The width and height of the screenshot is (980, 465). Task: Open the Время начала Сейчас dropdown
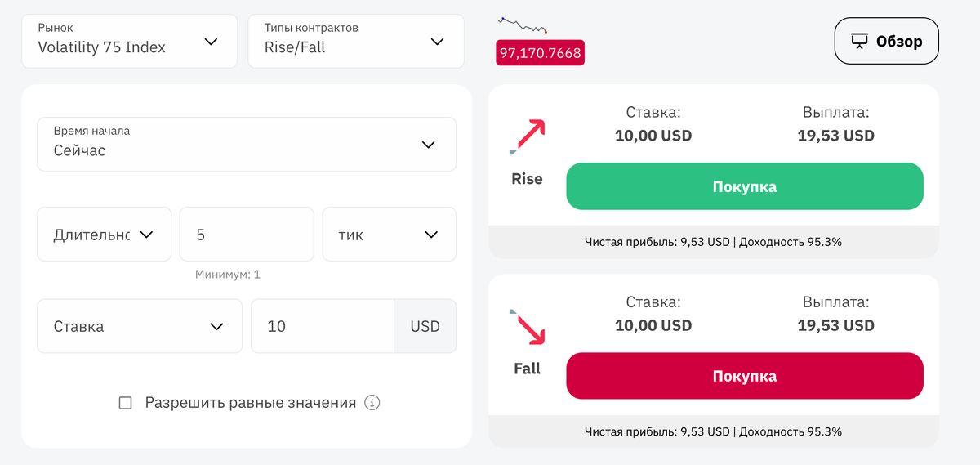[x=246, y=145]
